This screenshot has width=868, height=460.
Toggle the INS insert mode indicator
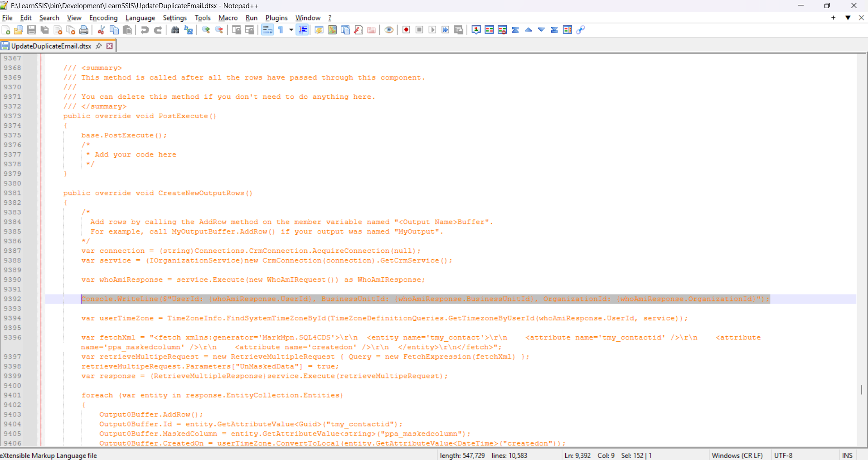coord(847,455)
